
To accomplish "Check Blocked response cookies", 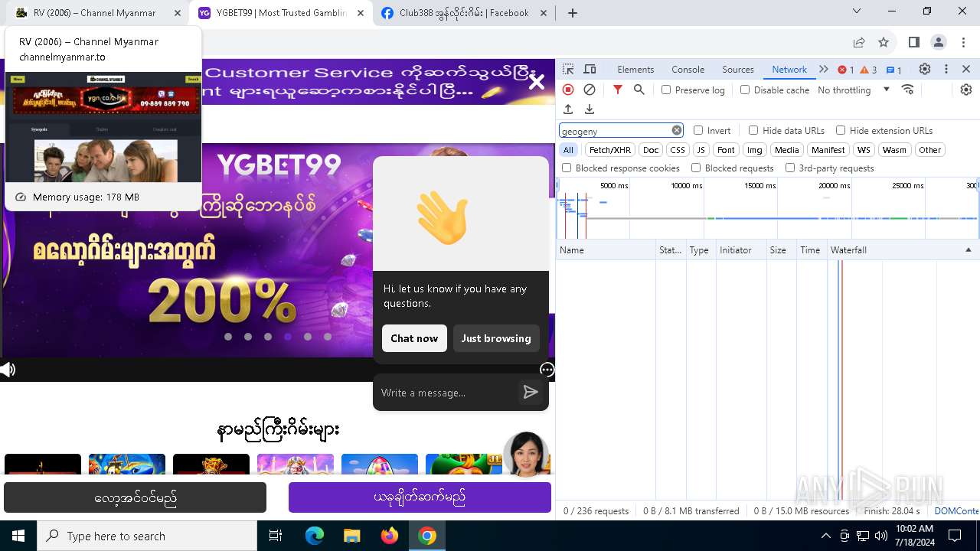I will tap(567, 168).
